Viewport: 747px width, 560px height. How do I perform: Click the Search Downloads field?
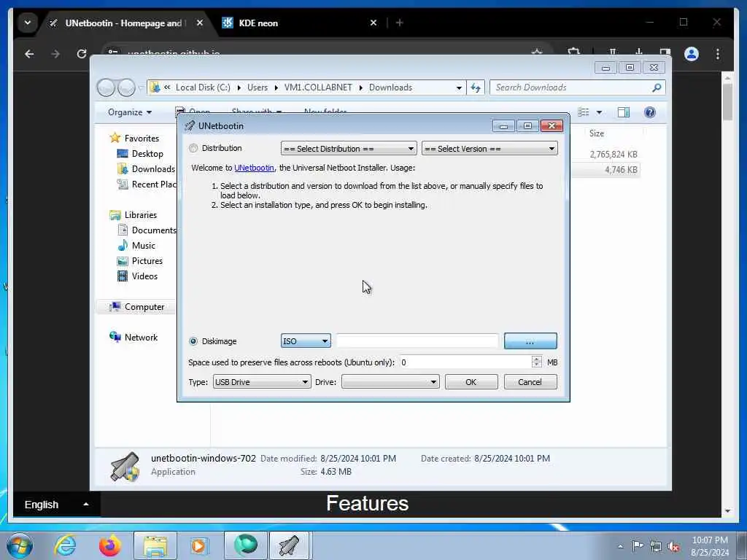[572, 87]
